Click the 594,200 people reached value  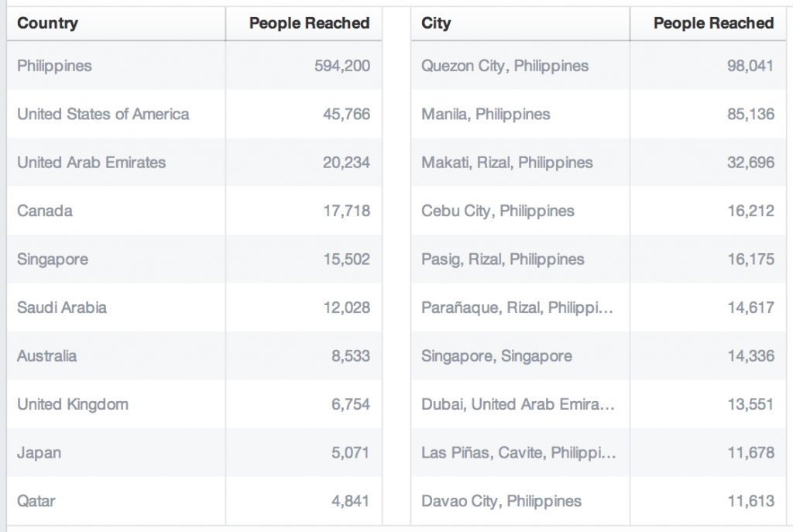[342, 66]
